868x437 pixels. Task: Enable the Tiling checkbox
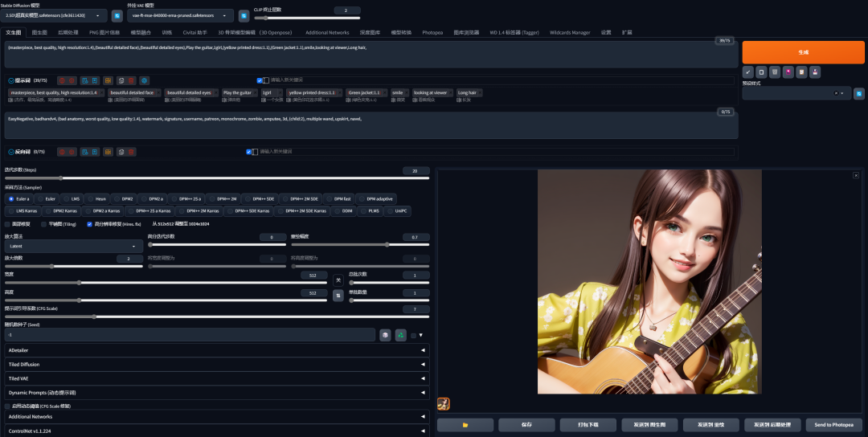pos(43,224)
